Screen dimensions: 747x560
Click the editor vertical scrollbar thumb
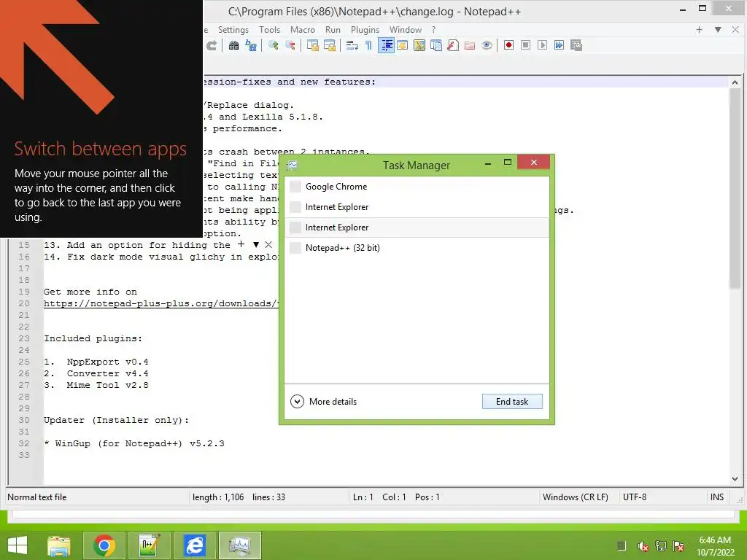pyautogui.click(x=735, y=188)
